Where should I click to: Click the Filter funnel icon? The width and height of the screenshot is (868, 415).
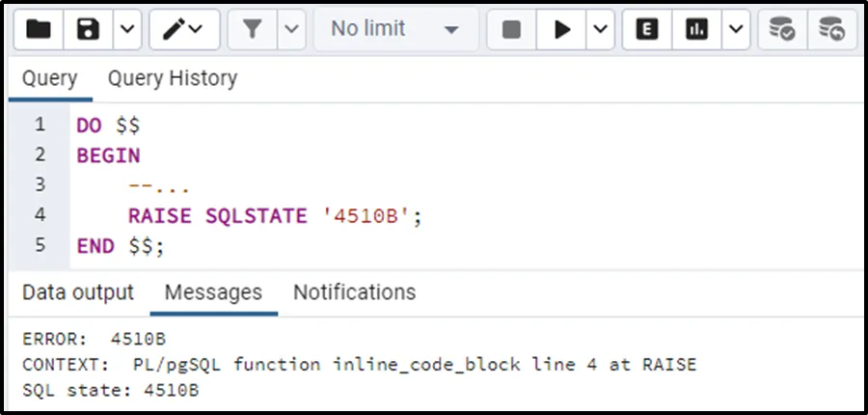pos(253,30)
